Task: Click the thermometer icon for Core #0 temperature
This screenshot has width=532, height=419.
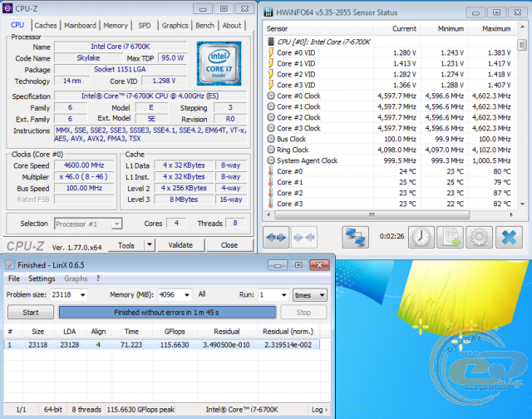Action: tap(271, 171)
